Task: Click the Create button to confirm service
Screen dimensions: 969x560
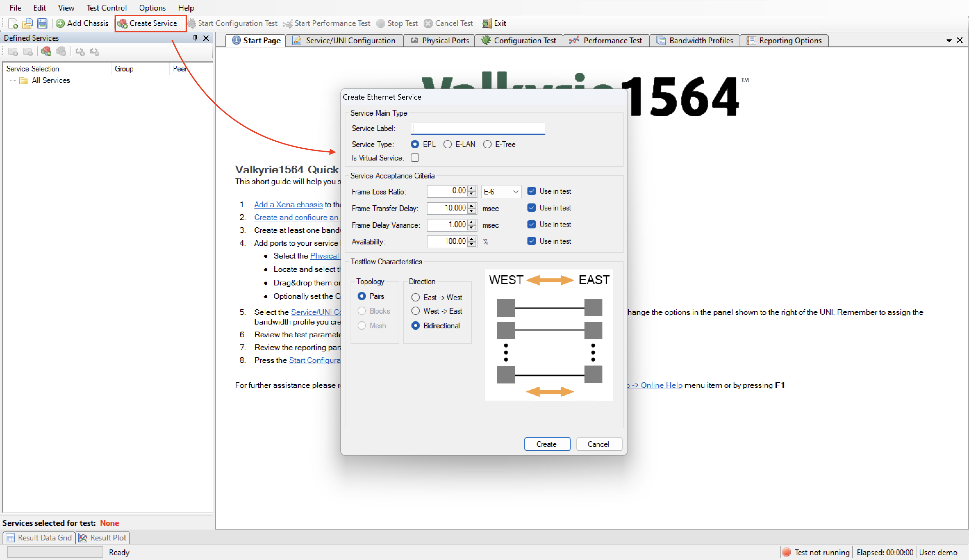Action: [546, 444]
